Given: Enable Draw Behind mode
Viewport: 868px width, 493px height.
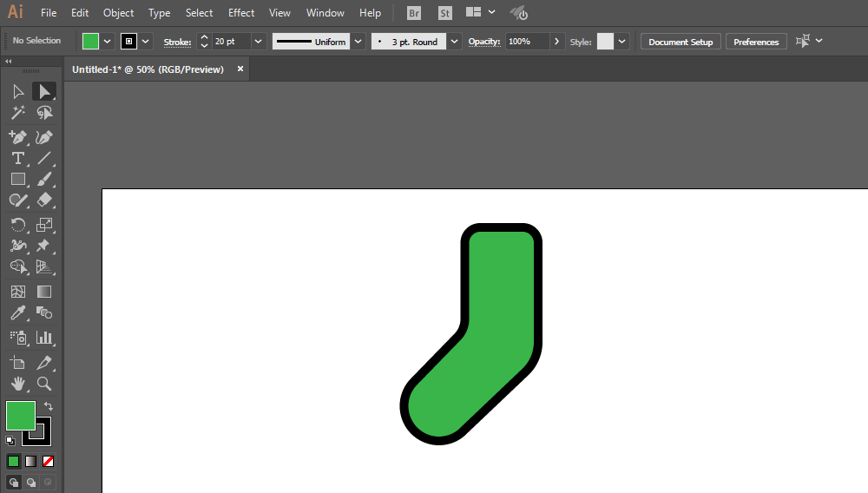Looking at the screenshot, I should click(31, 483).
